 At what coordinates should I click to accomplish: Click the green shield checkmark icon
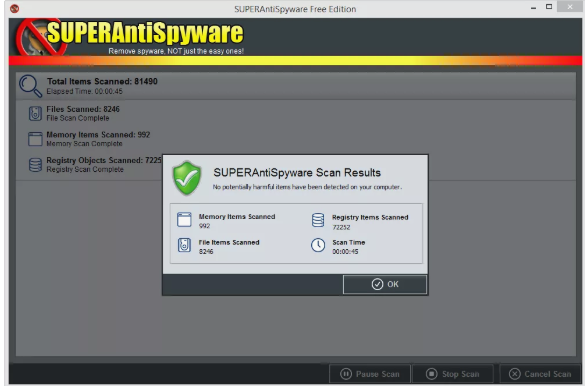tap(187, 178)
